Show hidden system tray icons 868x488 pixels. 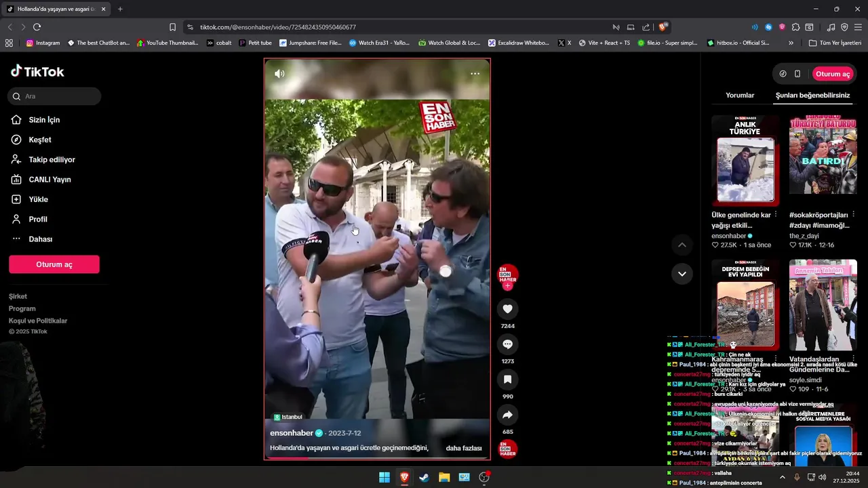(x=782, y=477)
